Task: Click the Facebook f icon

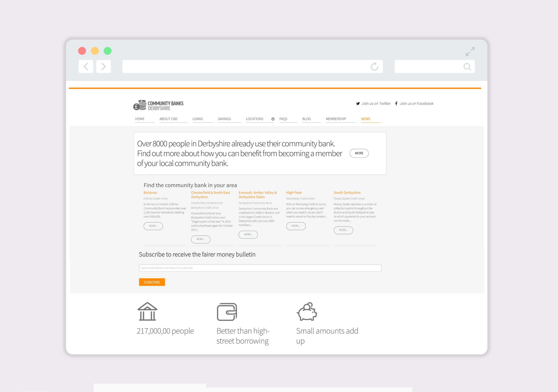Action: 396,103
